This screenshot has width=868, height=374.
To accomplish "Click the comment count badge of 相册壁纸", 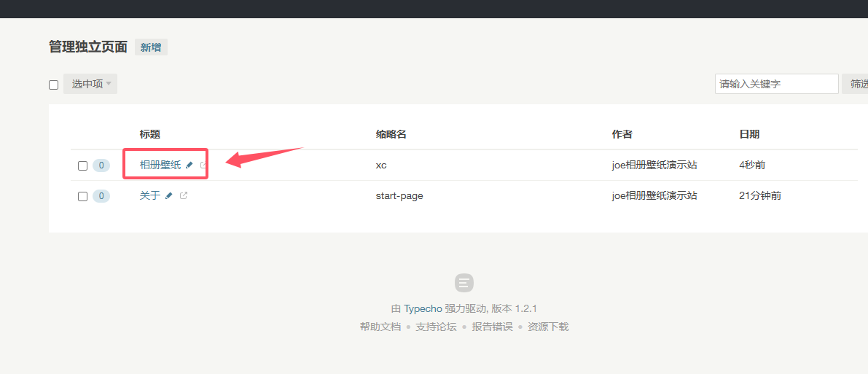I will point(101,165).
